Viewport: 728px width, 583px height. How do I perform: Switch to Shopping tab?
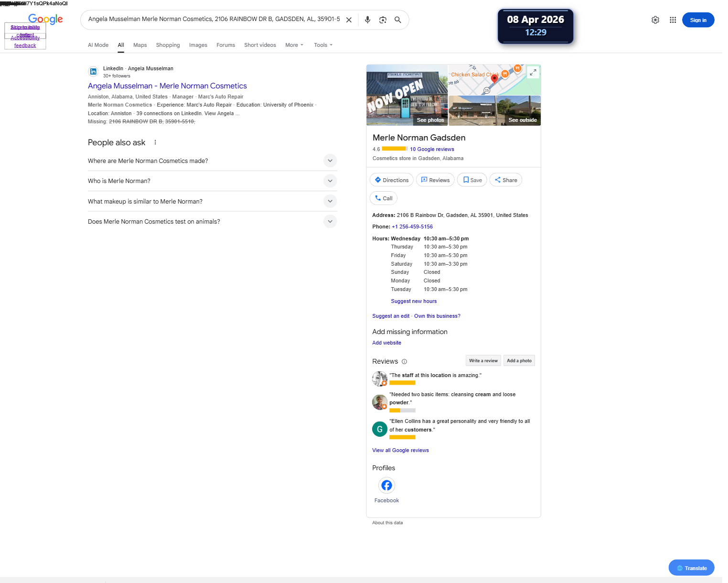pos(168,45)
